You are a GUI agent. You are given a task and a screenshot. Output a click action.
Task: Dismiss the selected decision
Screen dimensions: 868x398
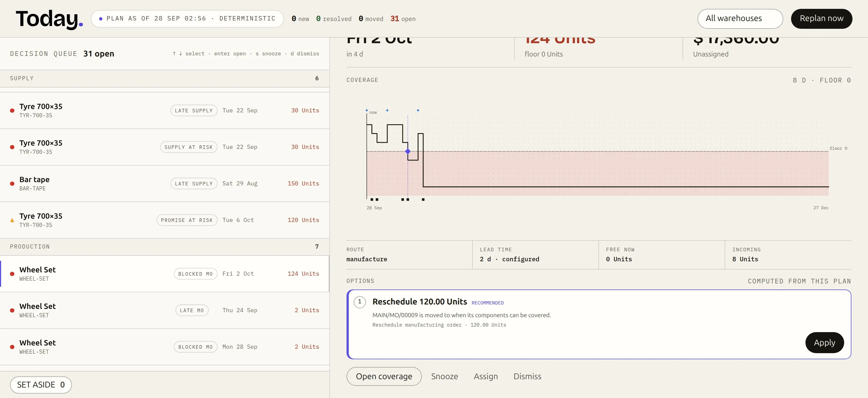[x=527, y=376]
